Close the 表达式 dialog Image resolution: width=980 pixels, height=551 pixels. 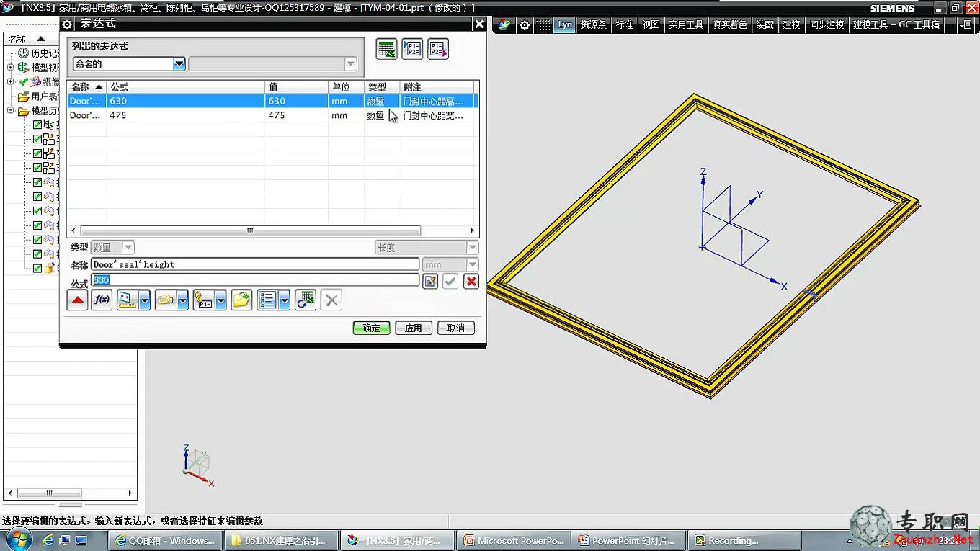coord(479,24)
